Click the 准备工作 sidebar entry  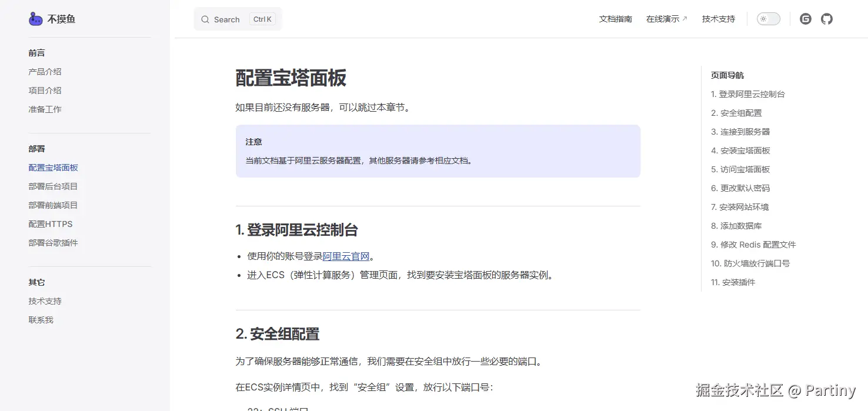pos(45,109)
